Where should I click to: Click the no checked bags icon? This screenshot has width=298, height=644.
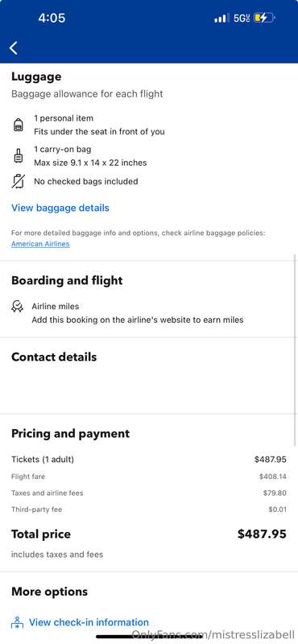[18, 181]
